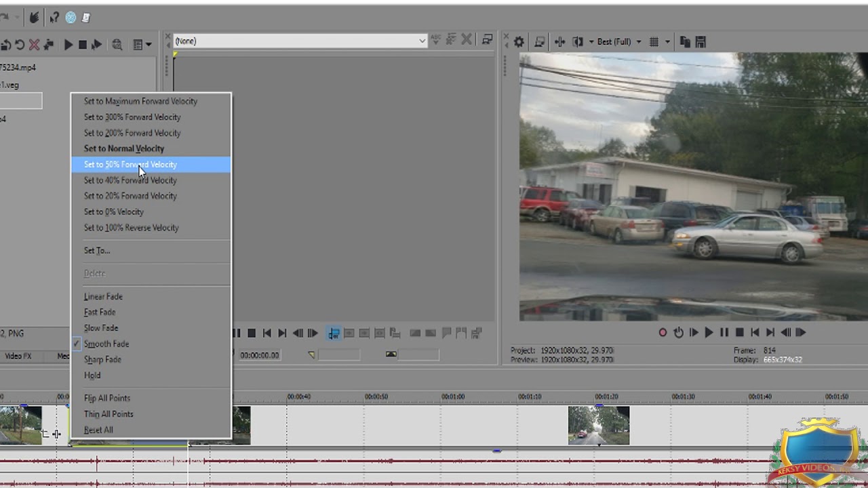Viewport: 868px width, 488px height.
Task: Pick Slow Fade curve type
Action: click(x=151, y=328)
